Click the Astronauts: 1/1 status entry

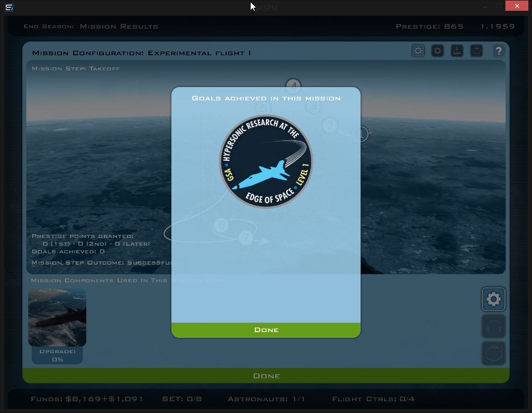266,399
